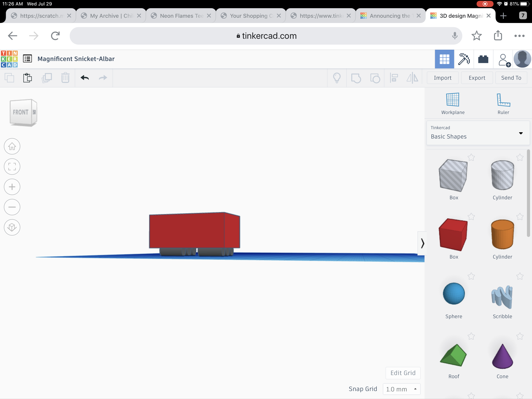The height and width of the screenshot is (399, 532).
Task: Select the Workplane tool
Action: [453, 104]
